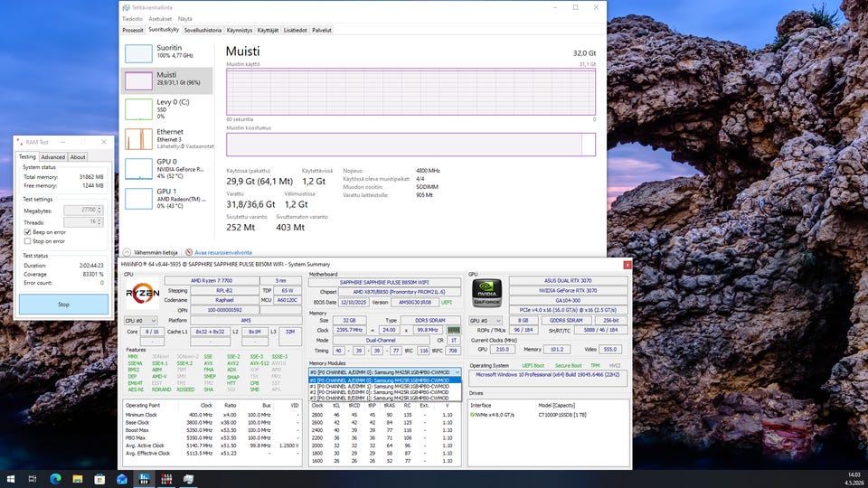Switch to Lisätiedot tab

click(295, 31)
